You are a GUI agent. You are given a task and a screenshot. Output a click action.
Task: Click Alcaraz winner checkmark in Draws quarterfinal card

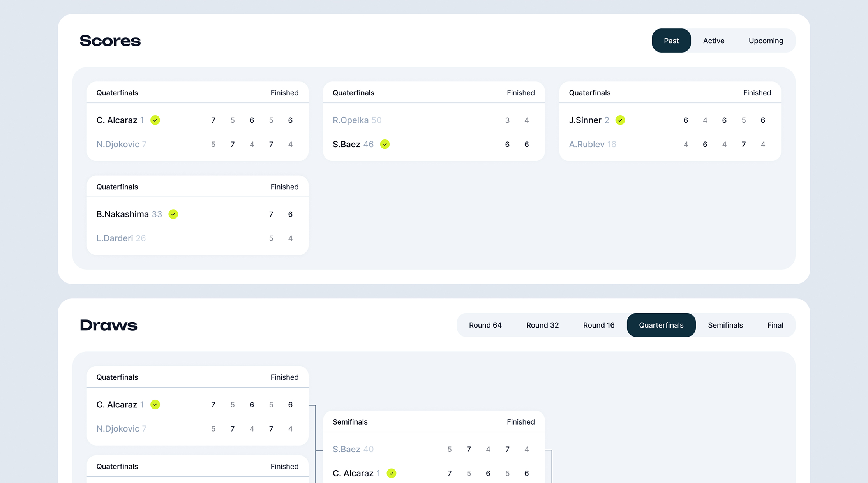[x=155, y=404]
